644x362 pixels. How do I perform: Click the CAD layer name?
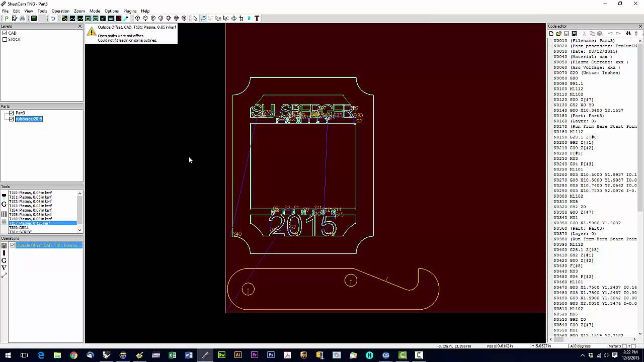[13, 33]
